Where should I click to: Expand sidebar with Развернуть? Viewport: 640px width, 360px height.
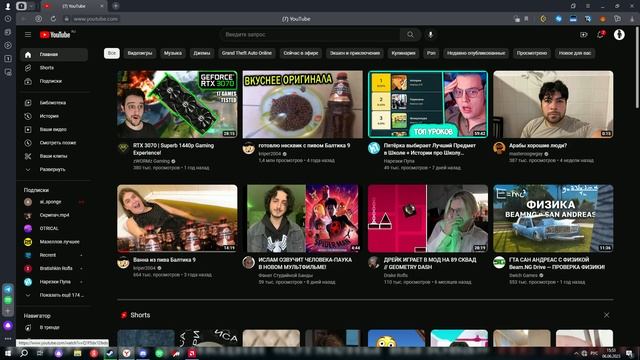click(54, 169)
